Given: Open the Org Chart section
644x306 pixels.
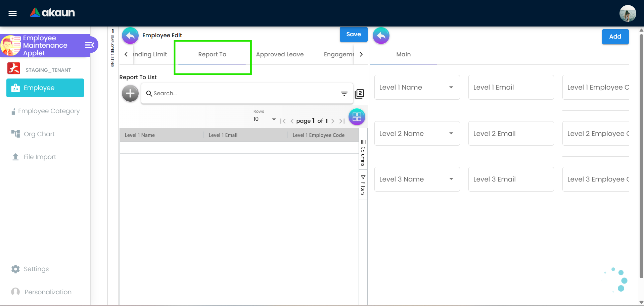Looking at the screenshot, I should [x=39, y=134].
